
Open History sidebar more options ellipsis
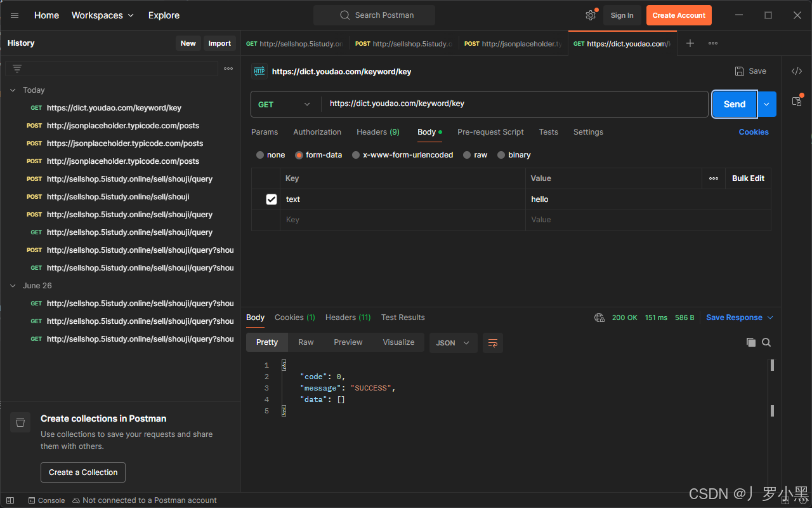click(x=228, y=69)
